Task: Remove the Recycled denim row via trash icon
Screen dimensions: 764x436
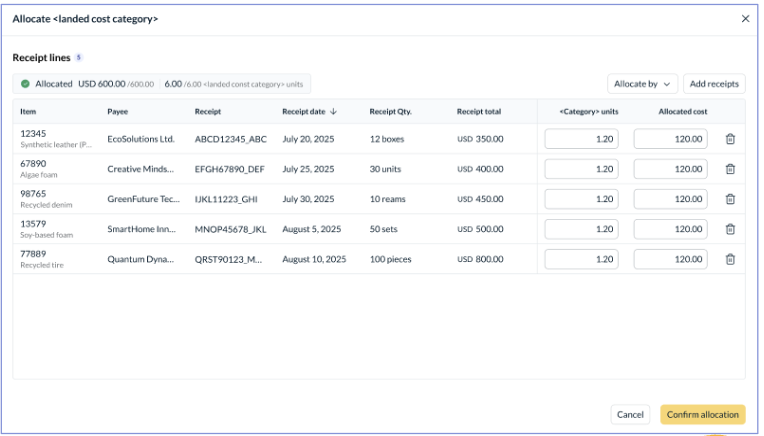Action: pyautogui.click(x=730, y=199)
